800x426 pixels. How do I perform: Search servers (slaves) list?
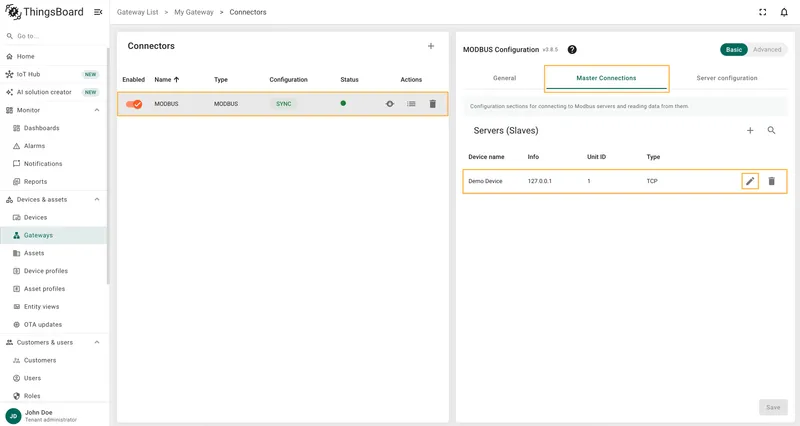pyautogui.click(x=771, y=131)
